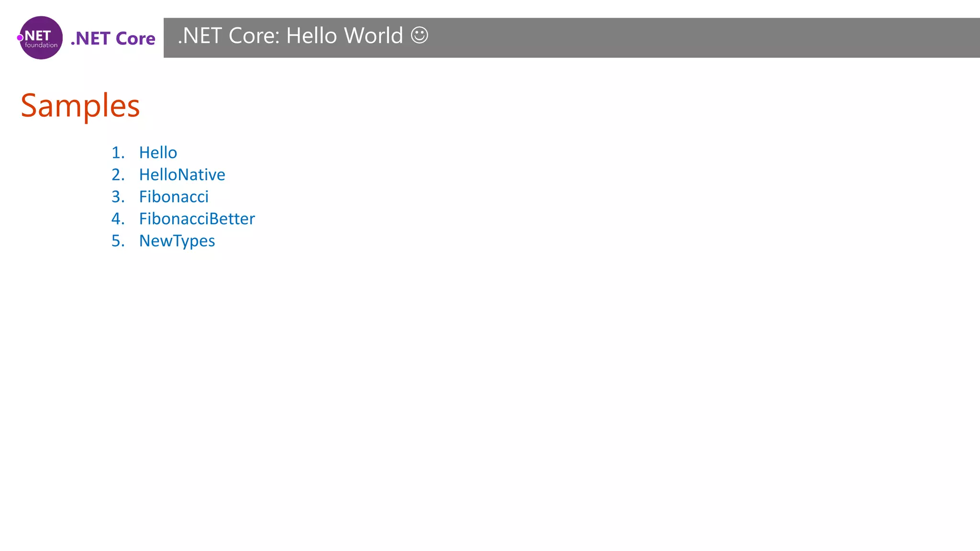
Task: Click list number 5 beside NewTypes
Action: (118, 241)
